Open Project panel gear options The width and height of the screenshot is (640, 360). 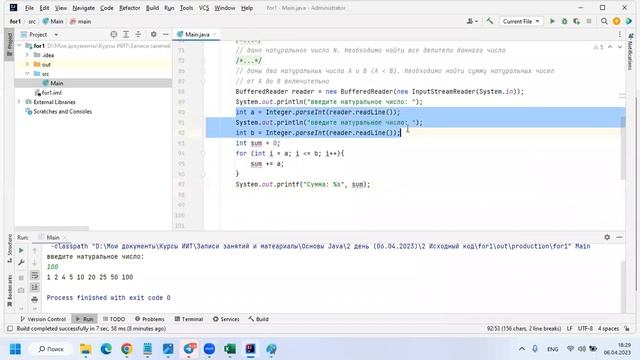tap(153, 35)
